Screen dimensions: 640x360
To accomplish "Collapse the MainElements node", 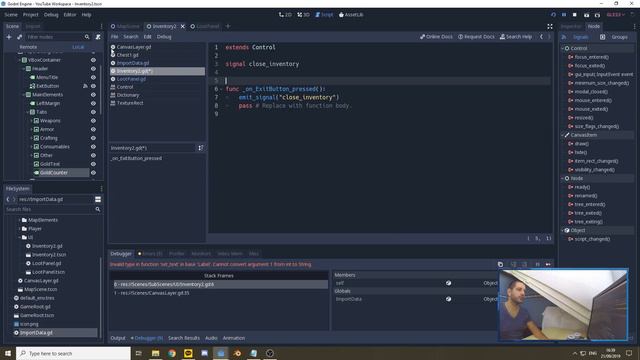I will click(23, 95).
